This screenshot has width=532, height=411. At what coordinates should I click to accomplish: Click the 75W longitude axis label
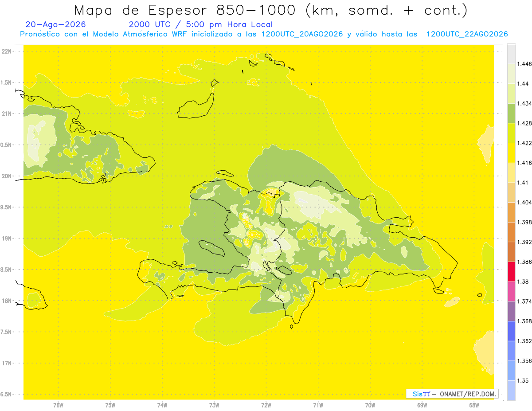(x=110, y=405)
